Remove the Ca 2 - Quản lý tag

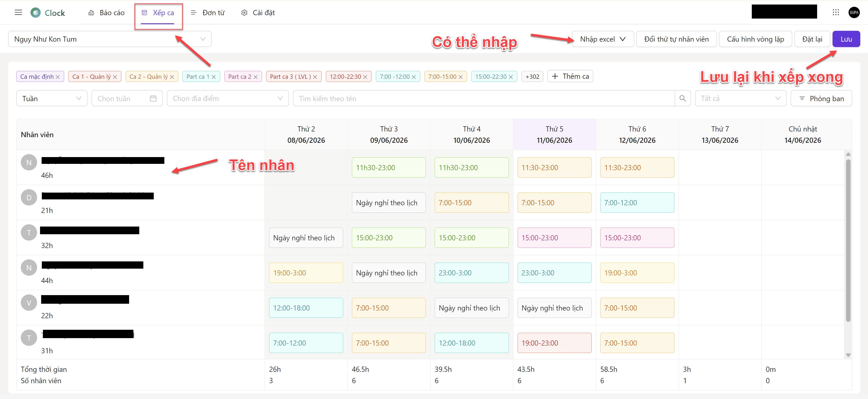[x=172, y=77]
